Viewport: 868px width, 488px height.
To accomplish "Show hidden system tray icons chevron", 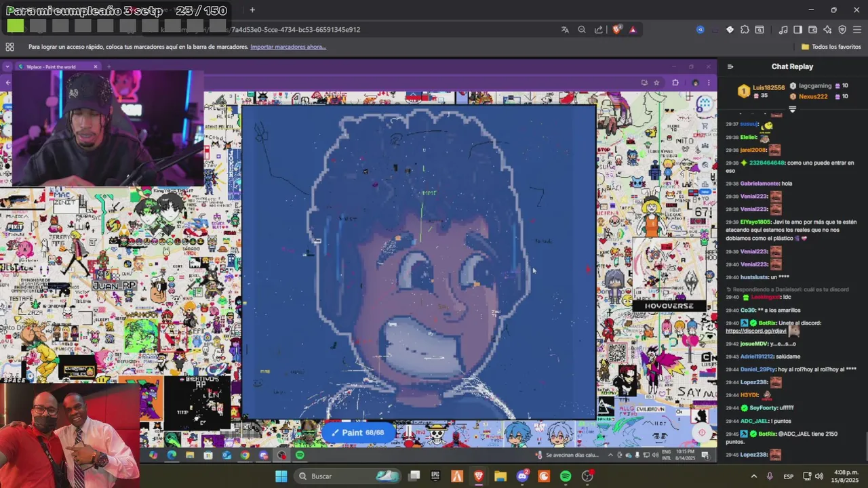I will [753, 476].
